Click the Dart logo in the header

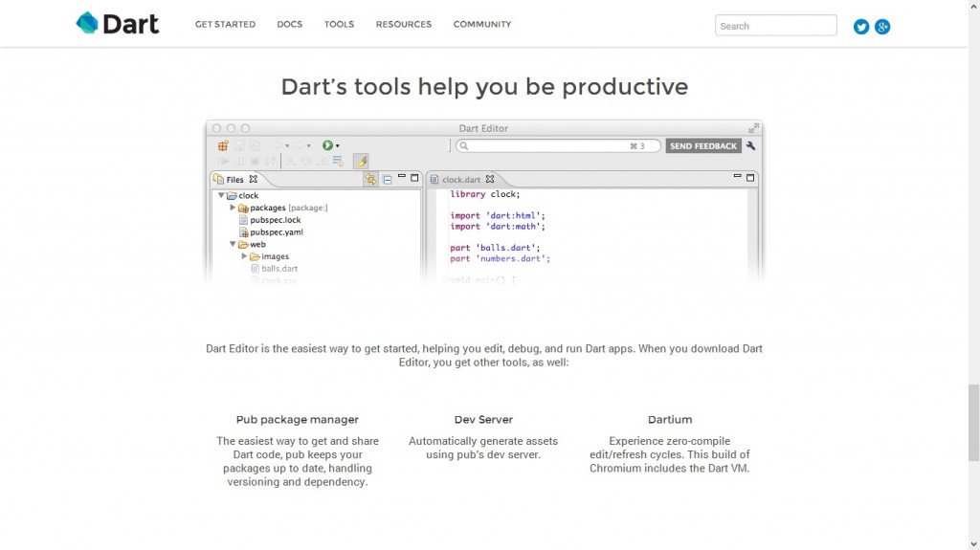pos(118,24)
